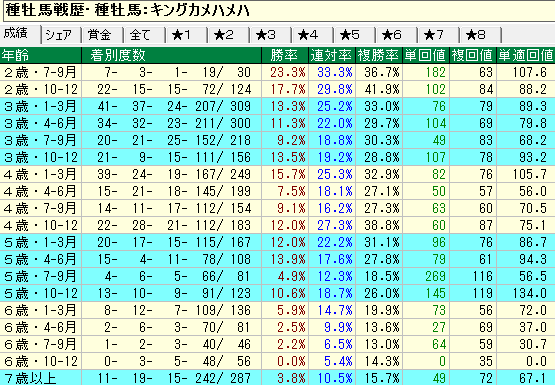Sort by the 複勝率 column header
Screen dimensions: 555x385
coord(379,55)
